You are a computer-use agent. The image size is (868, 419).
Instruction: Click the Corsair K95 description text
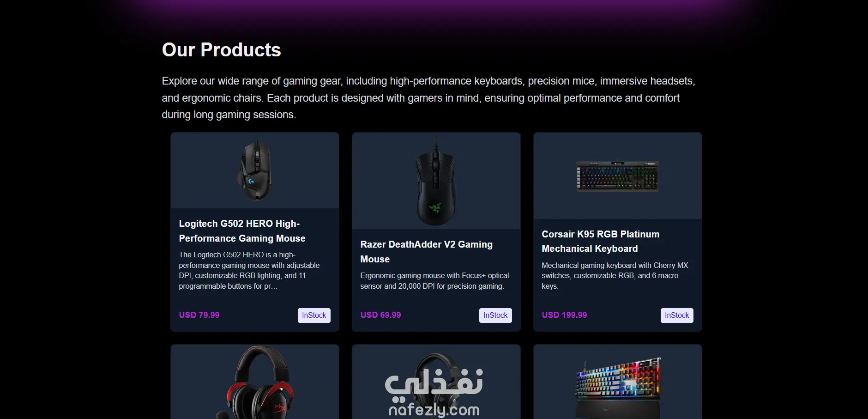pos(615,276)
